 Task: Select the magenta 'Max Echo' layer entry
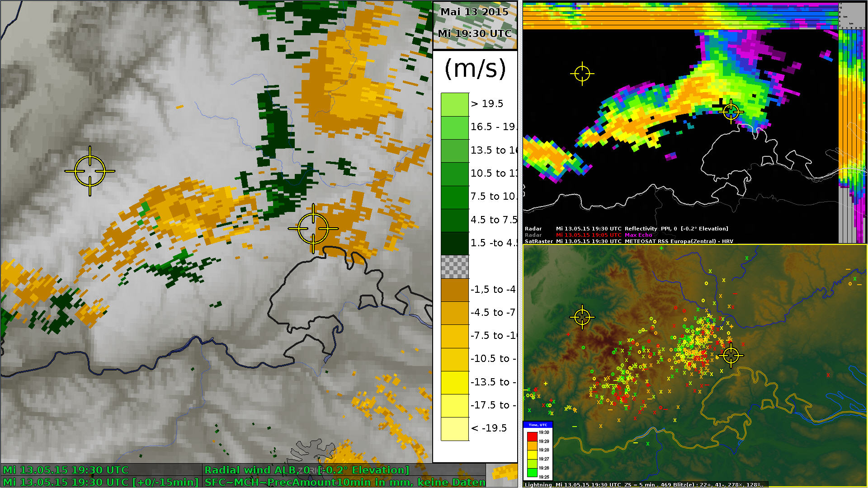[638, 235]
